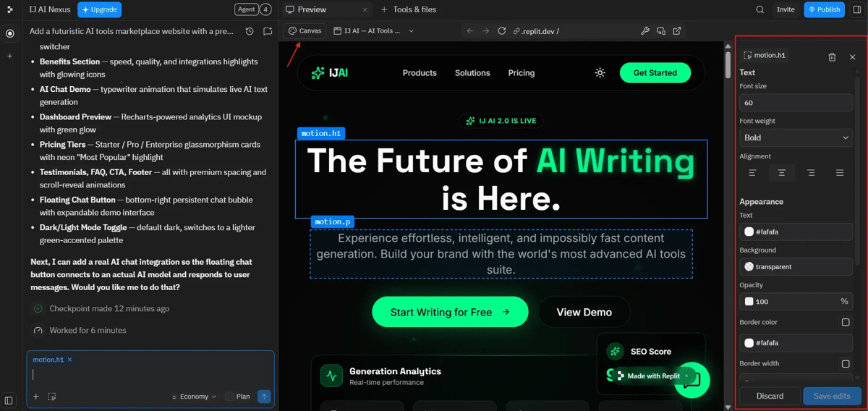Go back in the preview browser

point(470,31)
